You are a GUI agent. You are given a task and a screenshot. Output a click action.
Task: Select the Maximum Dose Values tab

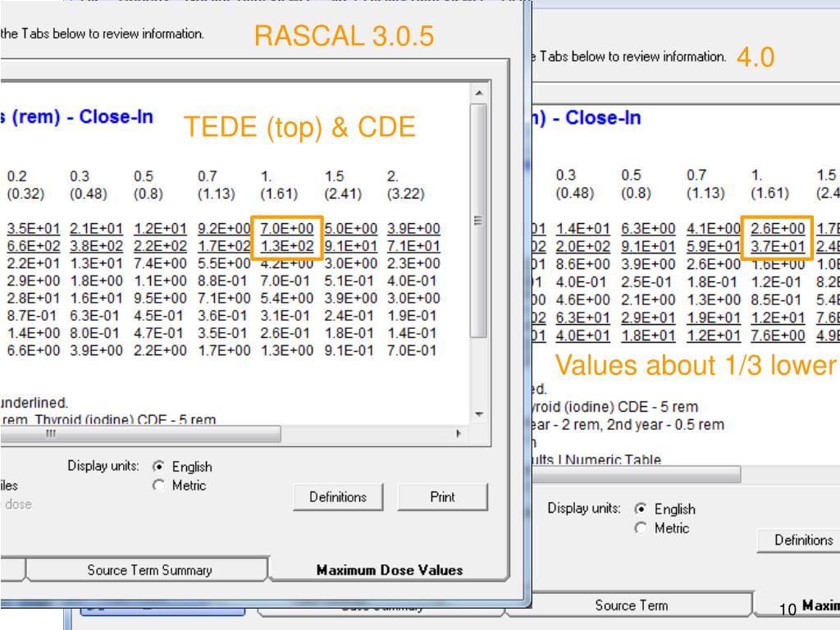pyautogui.click(x=390, y=570)
